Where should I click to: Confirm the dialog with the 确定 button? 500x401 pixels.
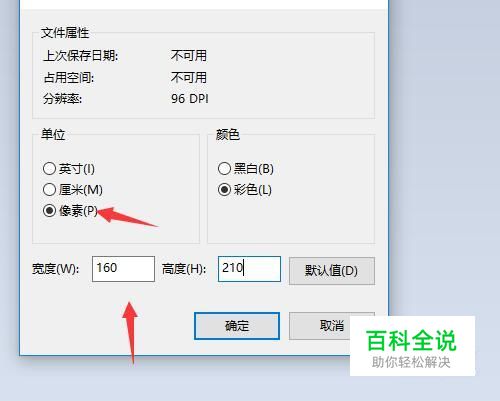coord(237,326)
